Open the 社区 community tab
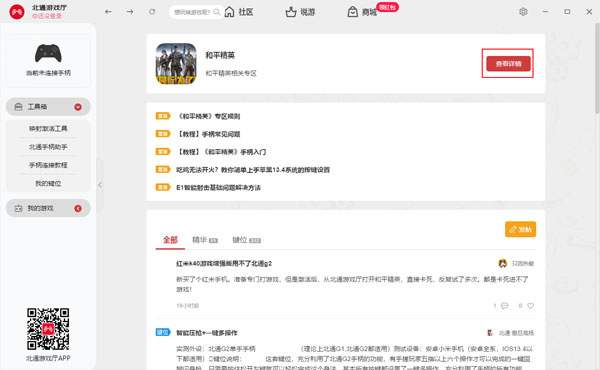Screen dimensions: 600x370 pos(239,12)
